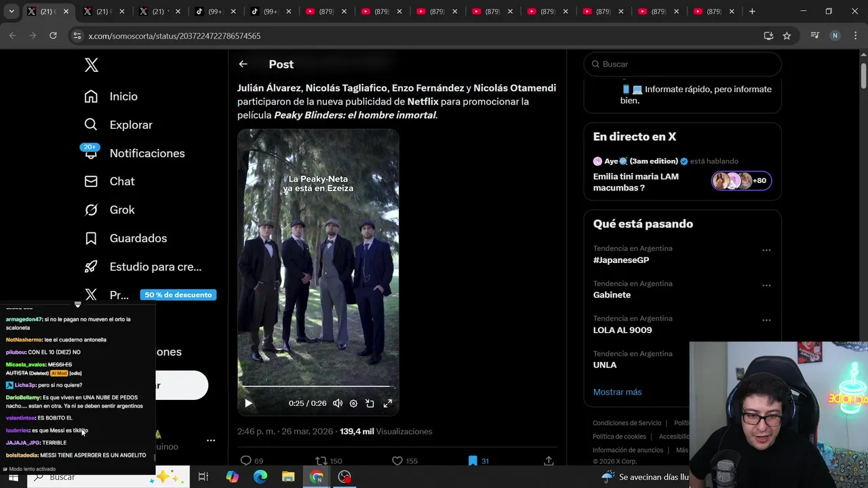Click the +80 listeners avatar group

pos(741,181)
